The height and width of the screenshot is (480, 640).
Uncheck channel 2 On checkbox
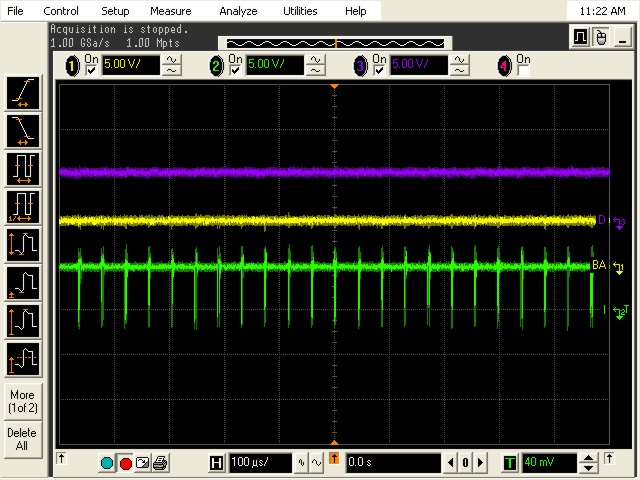pyautogui.click(x=236, y=71)
